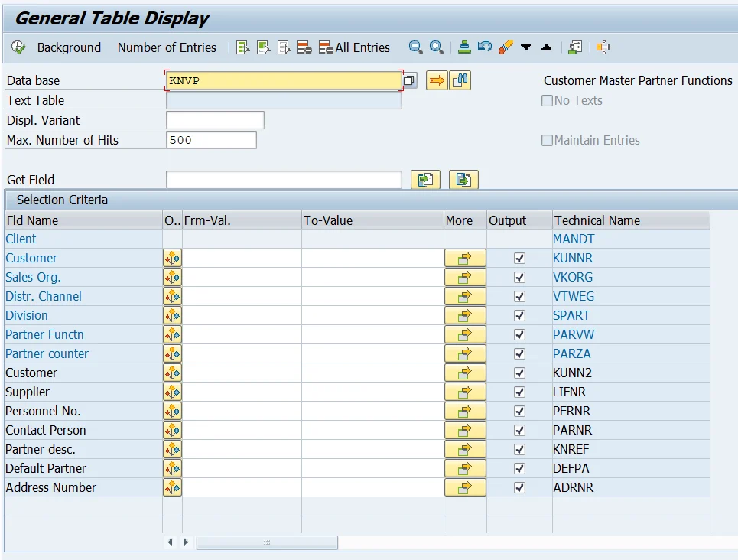Toggle Output checkbox for ADRNR row
This screenshot has width=738, height=560.
519,487
